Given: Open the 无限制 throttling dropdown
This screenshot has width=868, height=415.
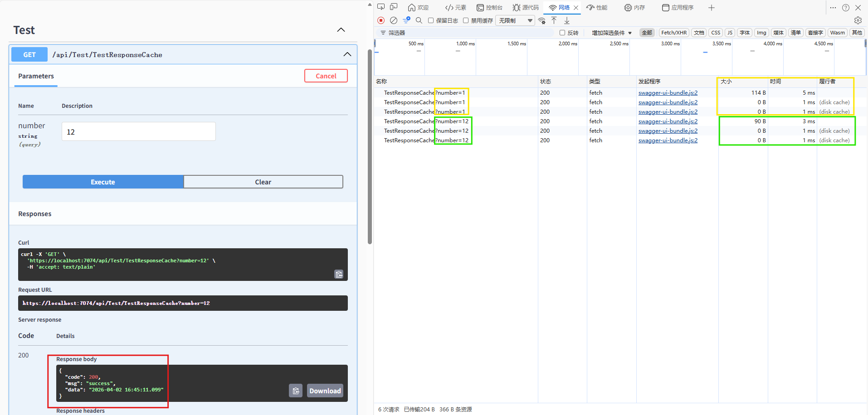Looking at the screenshot, I should pyautogui.click(x=515, y=20).
